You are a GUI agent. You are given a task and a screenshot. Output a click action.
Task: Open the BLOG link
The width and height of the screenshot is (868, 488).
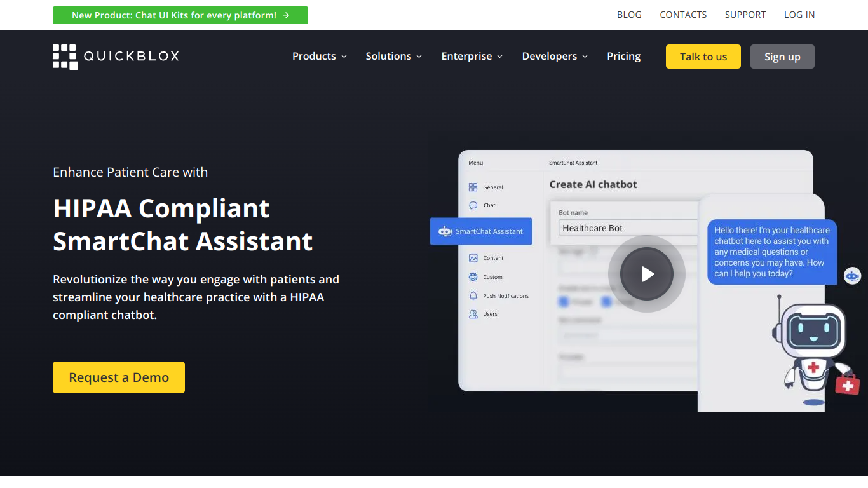coord(629,15)
